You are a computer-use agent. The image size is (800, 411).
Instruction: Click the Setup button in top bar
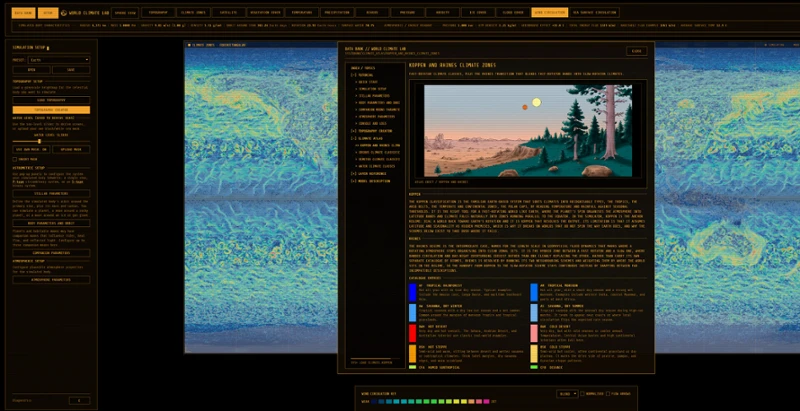[x=48, y=13]
